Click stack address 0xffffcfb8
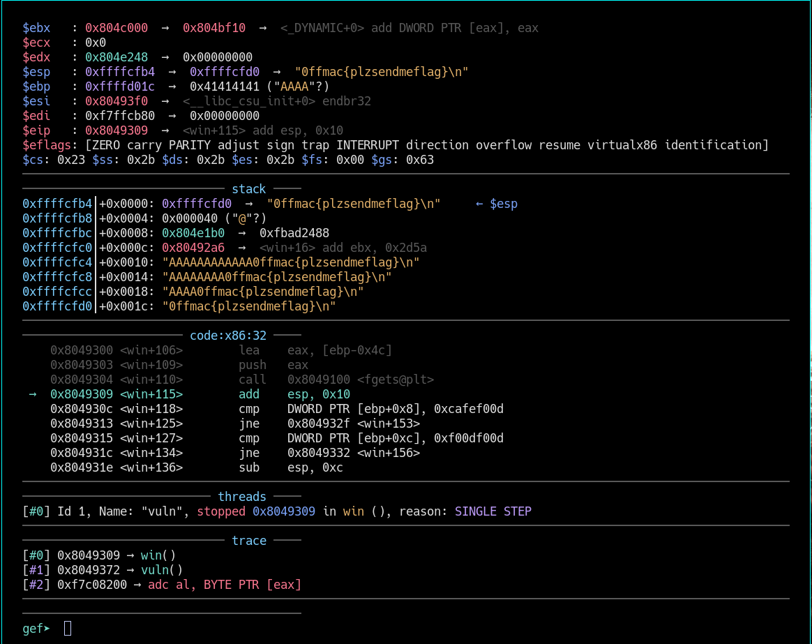The width and height of the screenshot is (812, 644). 57,218
